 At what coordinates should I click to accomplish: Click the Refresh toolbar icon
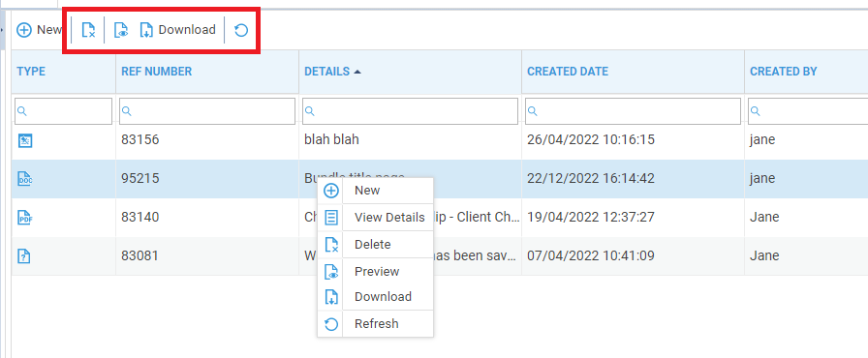[x=241, y=30]
